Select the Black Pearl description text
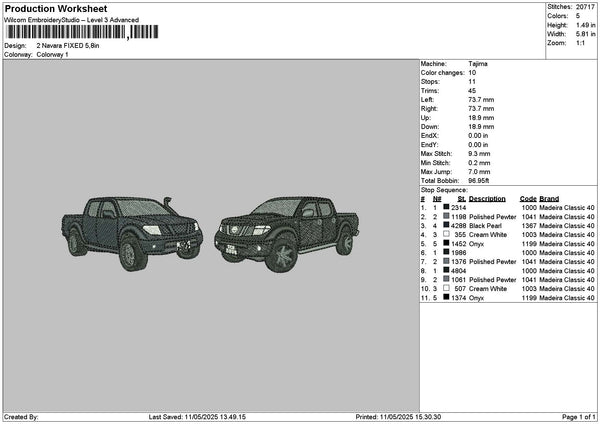The width and height of the screenshot is (600, 424). click(x=485, y=226)
